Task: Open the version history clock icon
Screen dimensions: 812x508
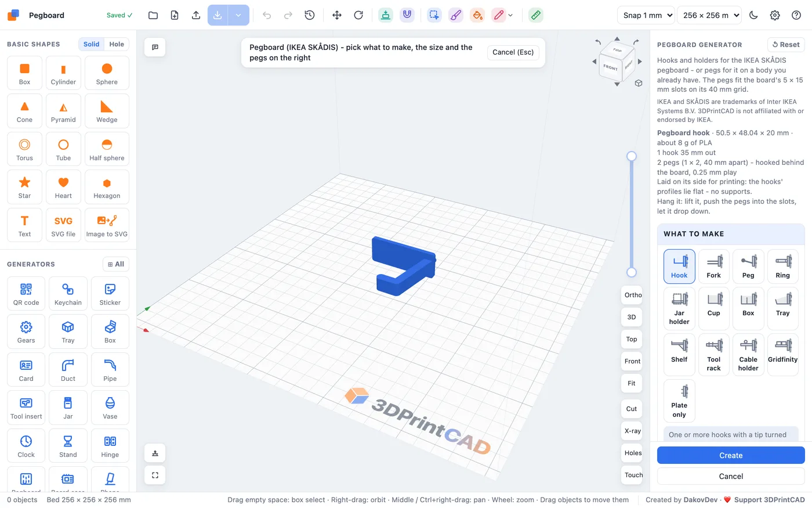Action: point(310,15)
